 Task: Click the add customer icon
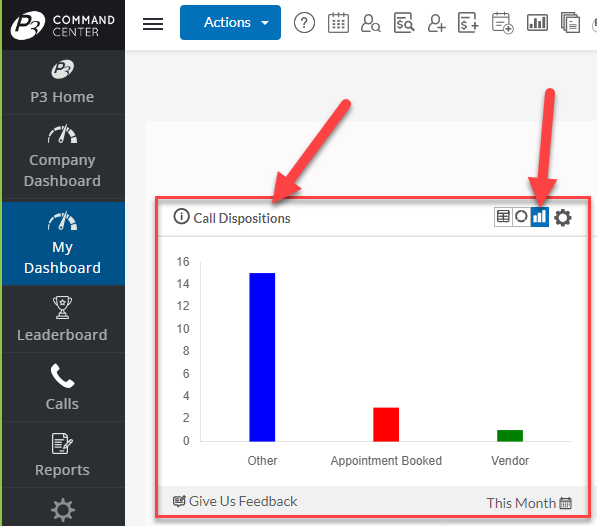[436, 23]
